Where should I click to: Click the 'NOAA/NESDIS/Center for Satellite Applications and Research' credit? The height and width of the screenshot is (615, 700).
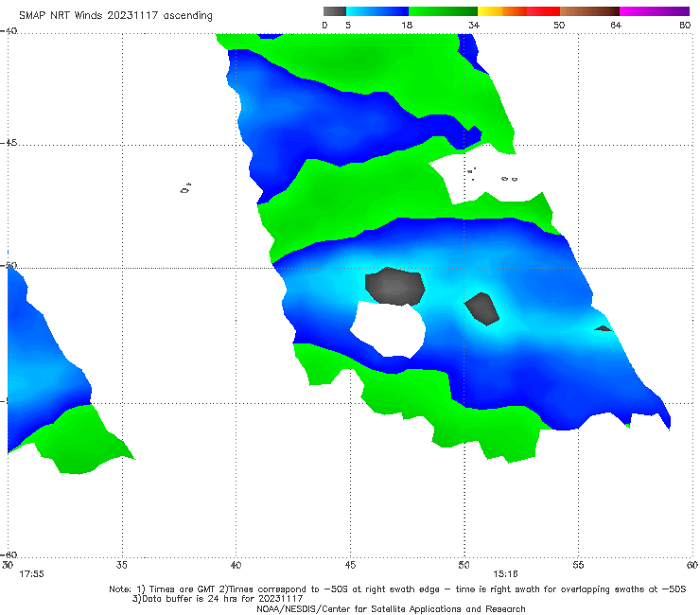[x=391, y=608]
